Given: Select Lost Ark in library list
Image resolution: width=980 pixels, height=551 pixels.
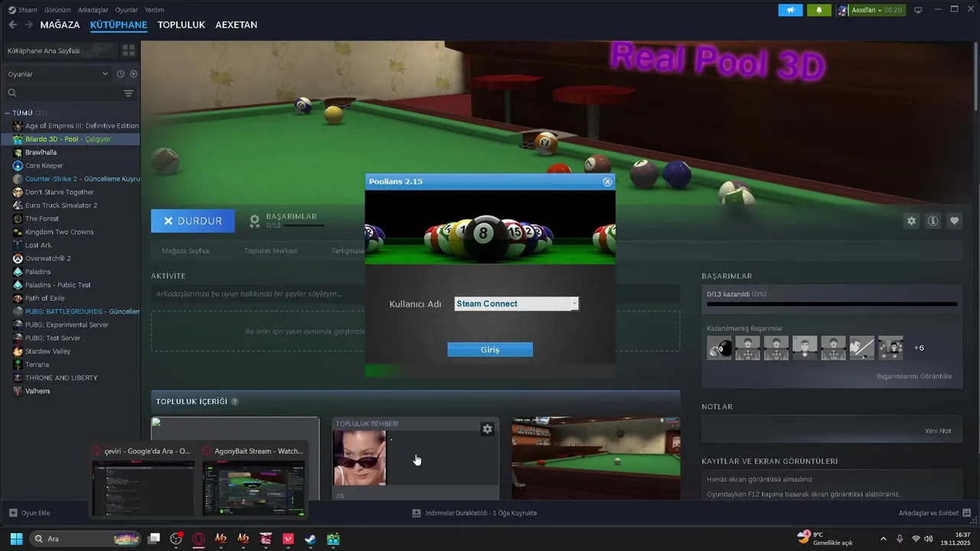Looking at the screenshot, I should pyautogui.click(x=70, y=245).
